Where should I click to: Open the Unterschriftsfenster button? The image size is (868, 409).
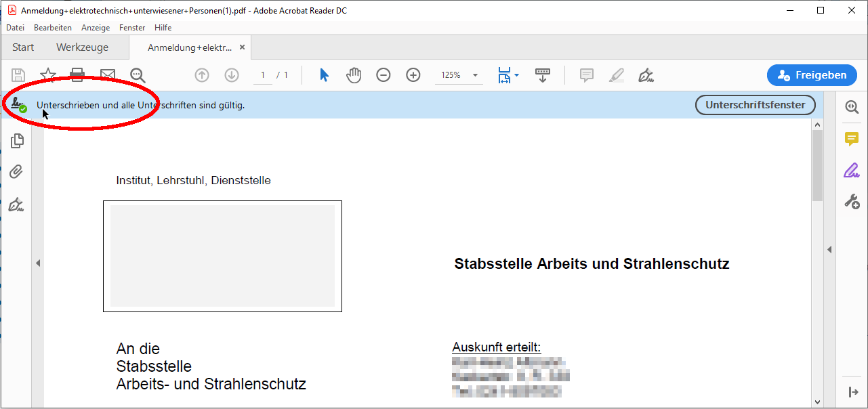755,105
